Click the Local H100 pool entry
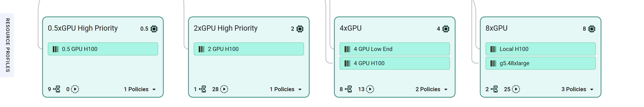The height and width of the screenshot is (107, 644). pyautogui.click(x=540, y=49)
